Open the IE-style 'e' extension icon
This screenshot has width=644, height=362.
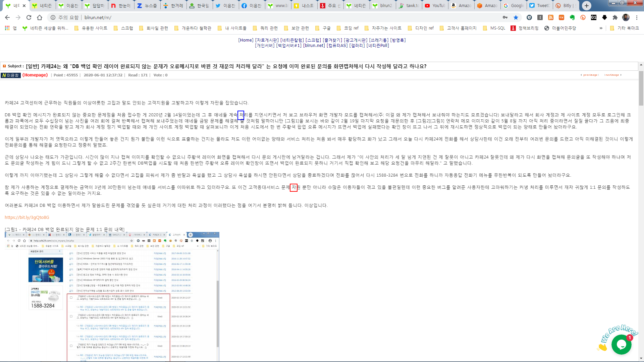pos(529,17)
